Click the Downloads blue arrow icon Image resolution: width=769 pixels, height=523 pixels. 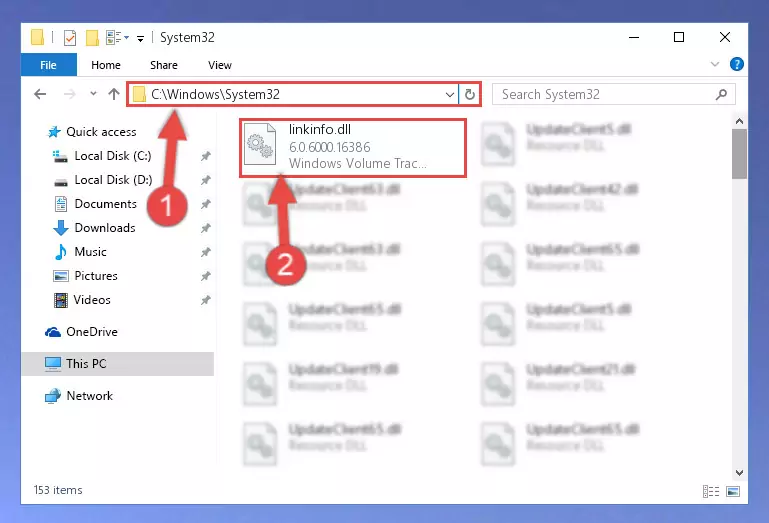[x=61, y=228]
